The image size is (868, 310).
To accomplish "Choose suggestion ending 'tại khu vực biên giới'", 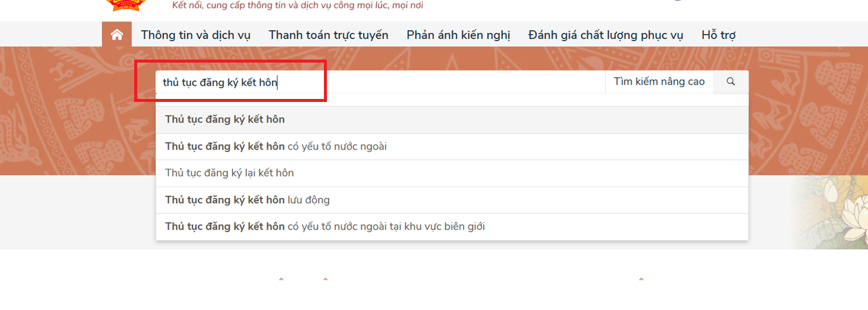I will coord(452,227).
